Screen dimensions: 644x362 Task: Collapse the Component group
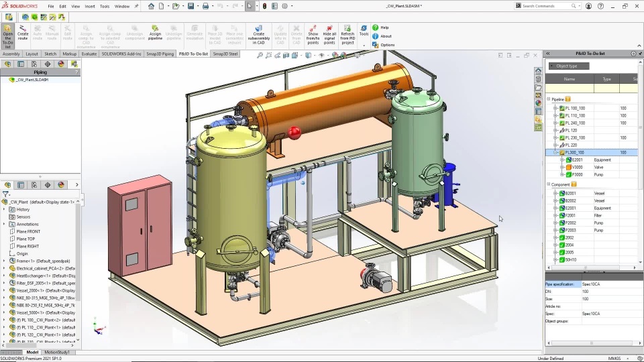click(x=548, y=184)
